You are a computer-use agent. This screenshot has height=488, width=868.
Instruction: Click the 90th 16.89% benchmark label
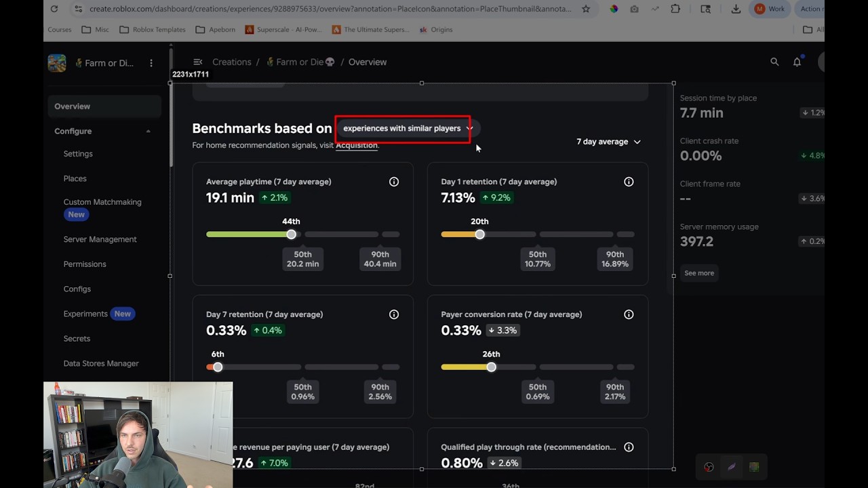tap(615, 259)
